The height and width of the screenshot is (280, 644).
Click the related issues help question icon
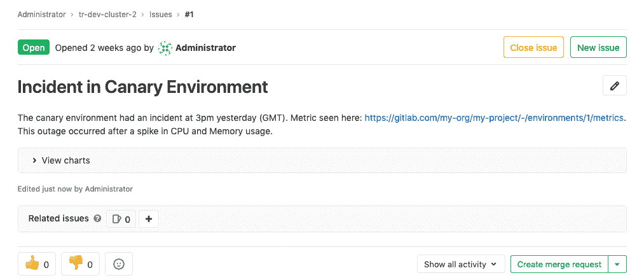[97, 219]
